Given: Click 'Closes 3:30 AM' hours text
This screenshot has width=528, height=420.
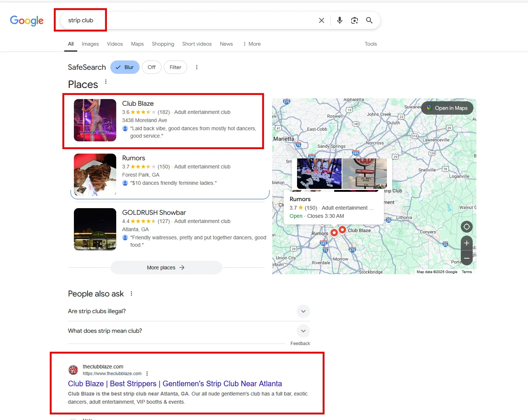Looking at the screenshot, I should click(326, 216).
